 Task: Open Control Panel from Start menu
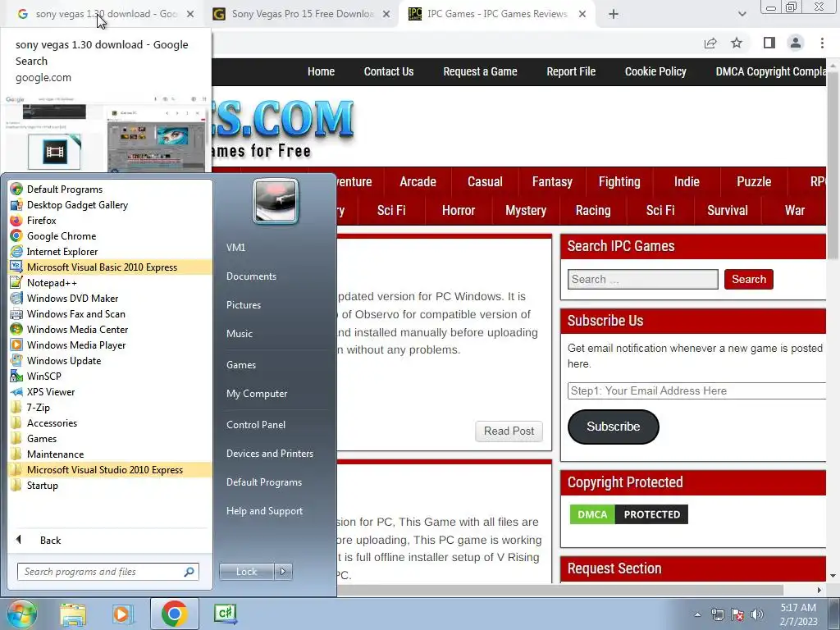256,424
